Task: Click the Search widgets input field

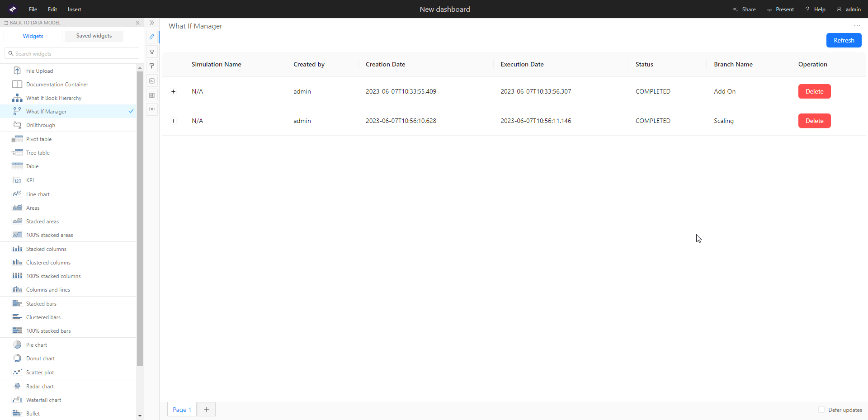Action: coord(72,53)
